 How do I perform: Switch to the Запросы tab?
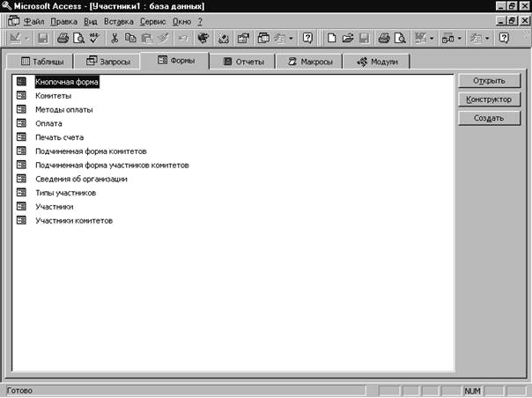(x=107, y=62)
